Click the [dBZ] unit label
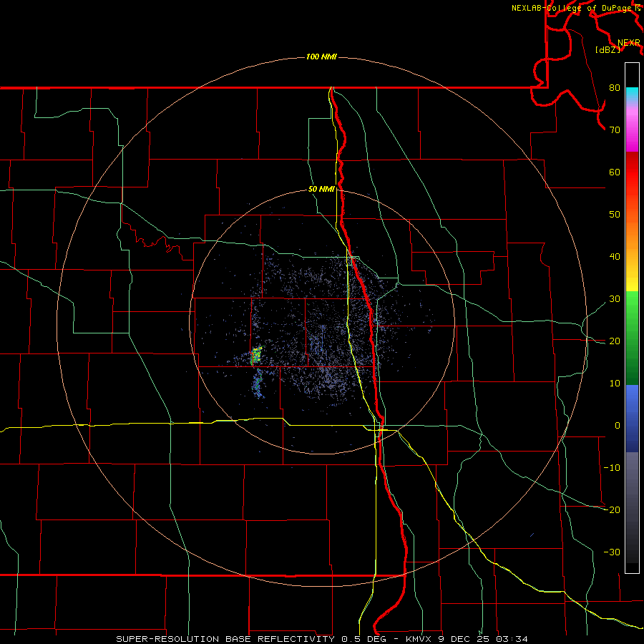644x644 pixels. pyautogui.click(x=608, y=49)
